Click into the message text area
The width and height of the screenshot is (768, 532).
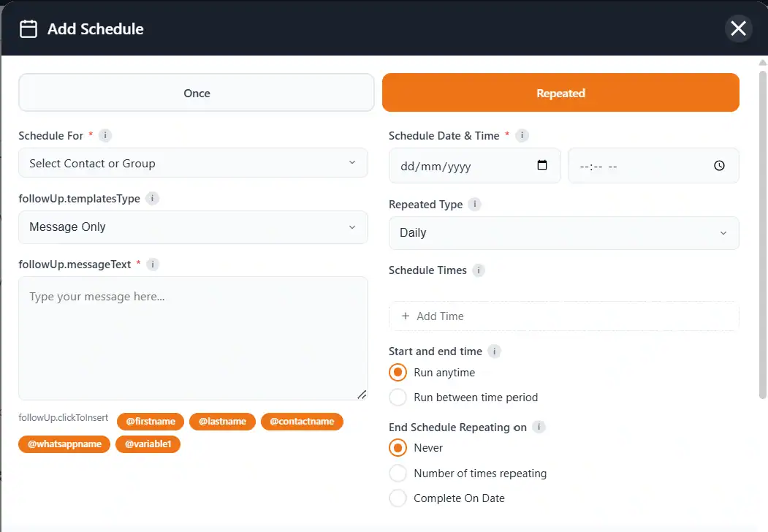pyautogui.click(x=193, y=338)
